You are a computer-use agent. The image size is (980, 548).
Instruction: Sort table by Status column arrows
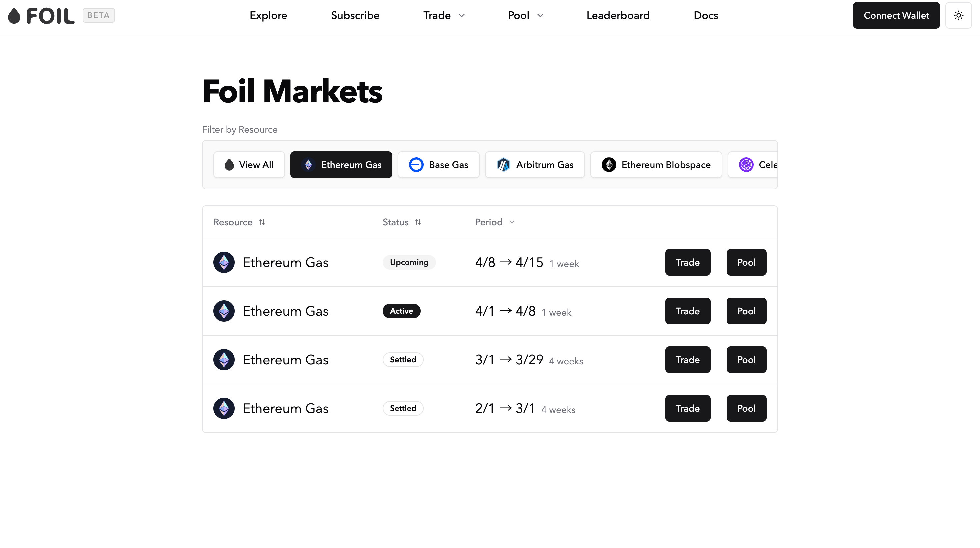pyautogui.click(x=418, y=222)
